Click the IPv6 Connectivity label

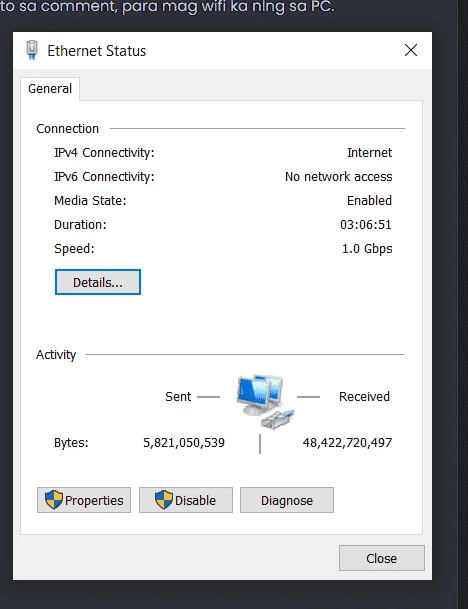(x=104, y=177)
